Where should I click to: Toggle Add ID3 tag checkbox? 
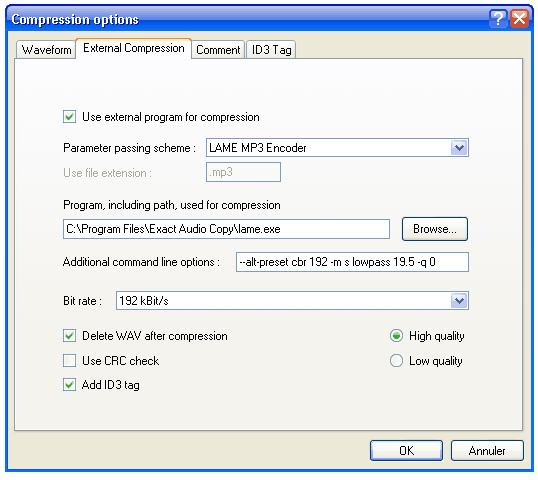(69, 385)
